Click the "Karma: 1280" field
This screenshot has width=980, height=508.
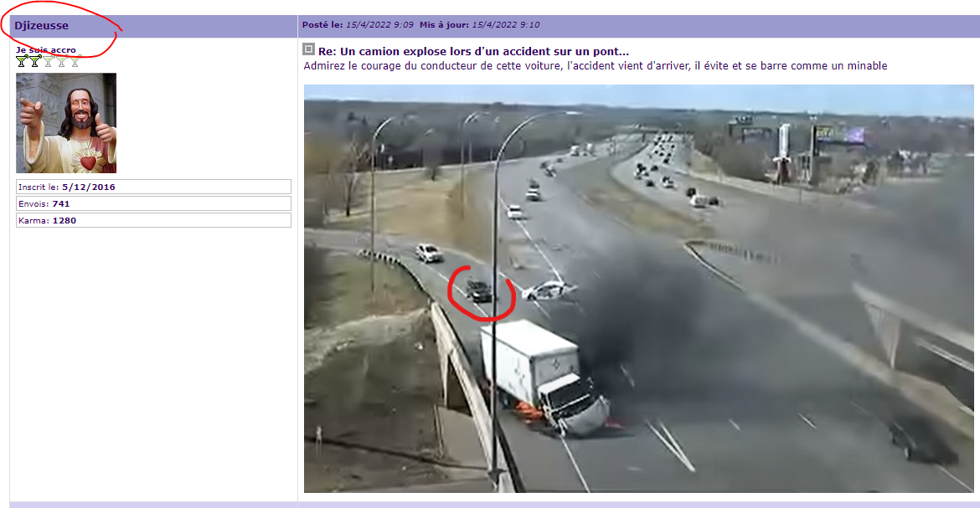point(153,221)
